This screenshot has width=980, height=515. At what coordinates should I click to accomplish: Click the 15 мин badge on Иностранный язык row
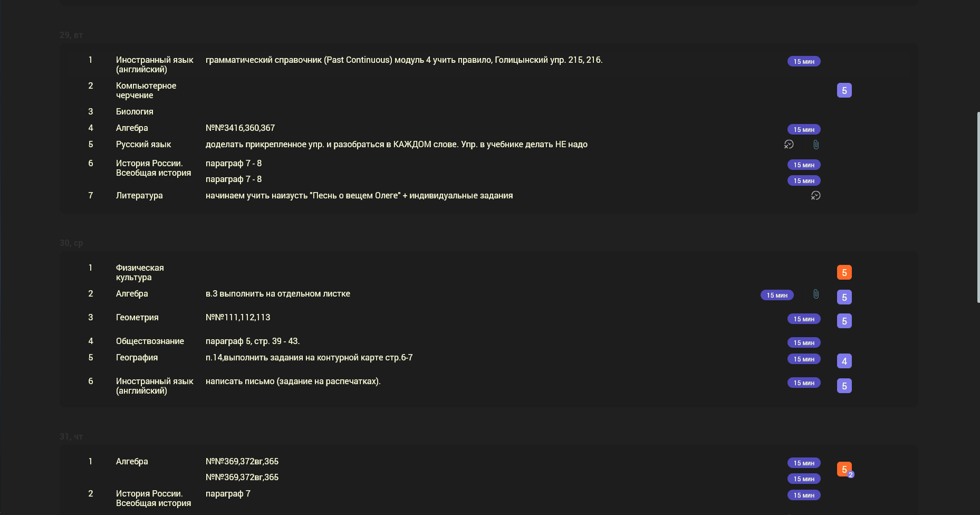coord(804,61)
